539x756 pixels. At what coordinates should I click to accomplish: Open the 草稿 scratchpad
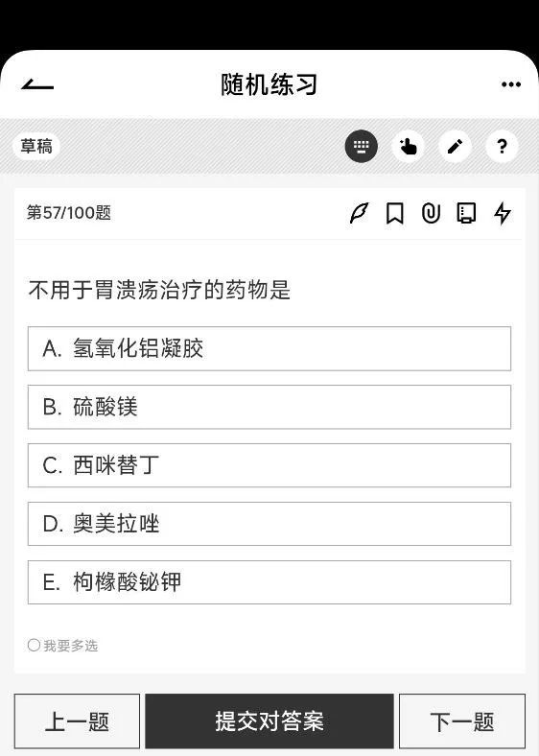click(36, 146)
